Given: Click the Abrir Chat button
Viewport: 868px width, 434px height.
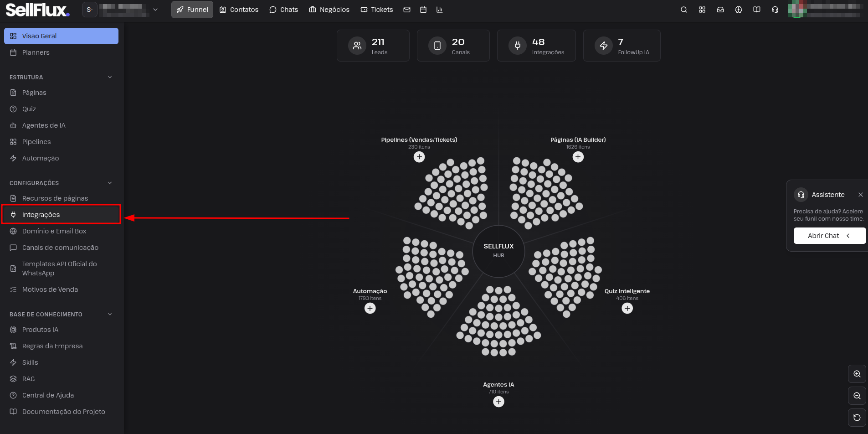Looking at the screenshot, I should click(830, 236).
